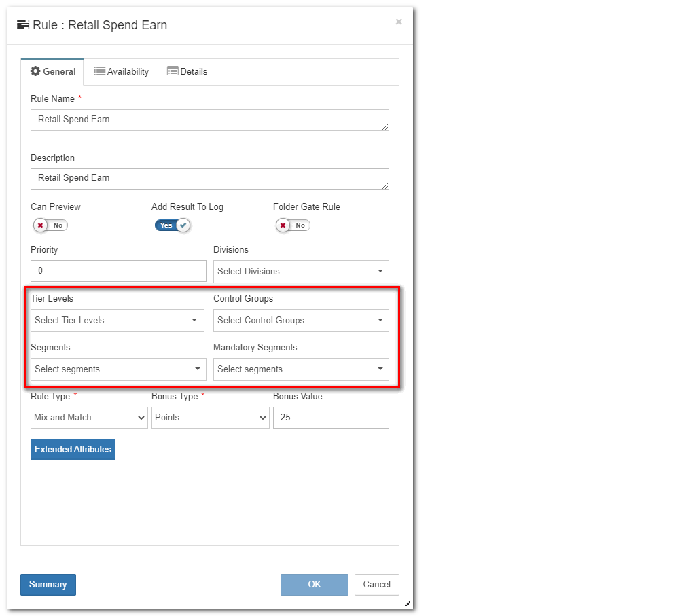
Task: Enable the Folder Gate Rule switch
Action: (293, 225)
